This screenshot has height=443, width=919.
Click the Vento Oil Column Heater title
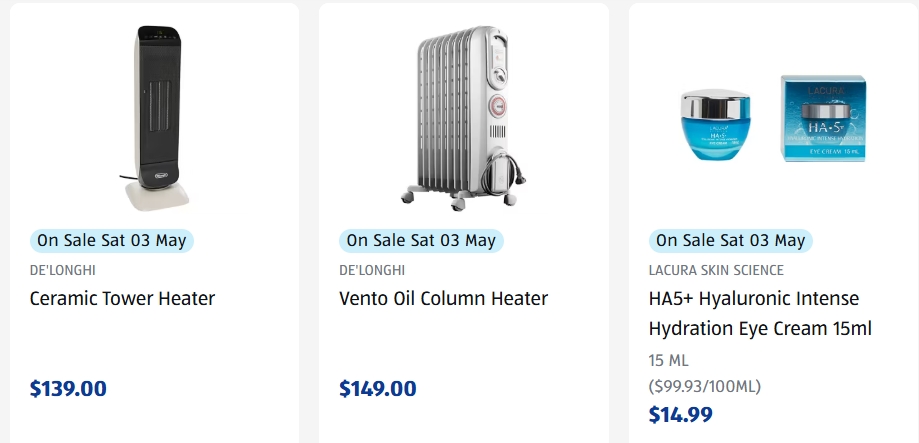click(x=443, y=298)
